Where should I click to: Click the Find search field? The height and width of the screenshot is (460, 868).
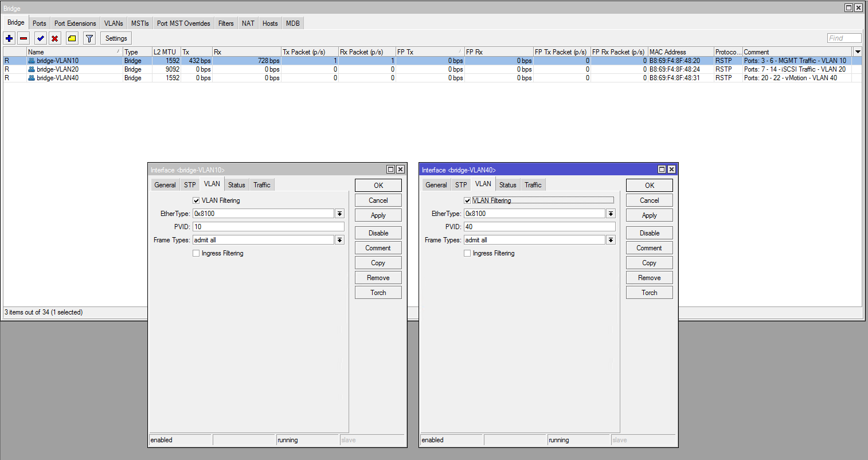[844, 38]
